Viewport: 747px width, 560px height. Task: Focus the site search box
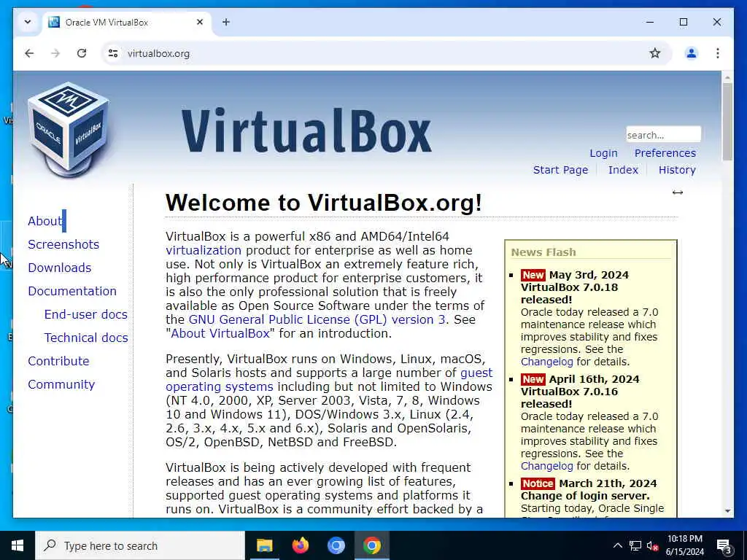pos(663,135)
